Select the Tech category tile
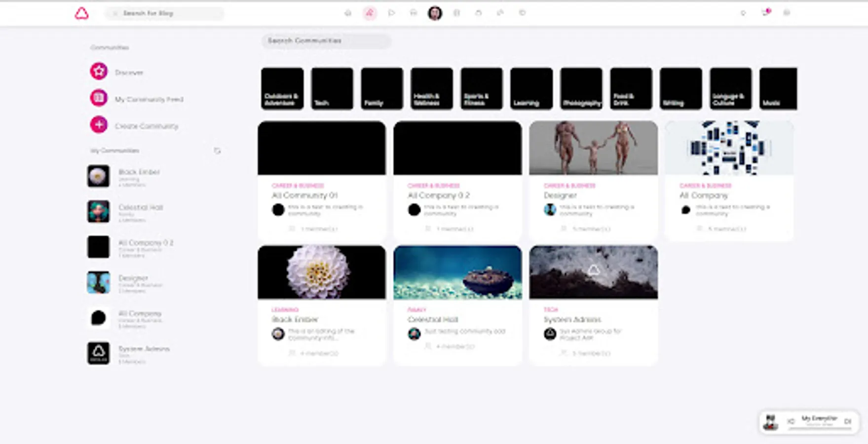The width and height of the screenshot is (868, 444). [x=332, y=89]
